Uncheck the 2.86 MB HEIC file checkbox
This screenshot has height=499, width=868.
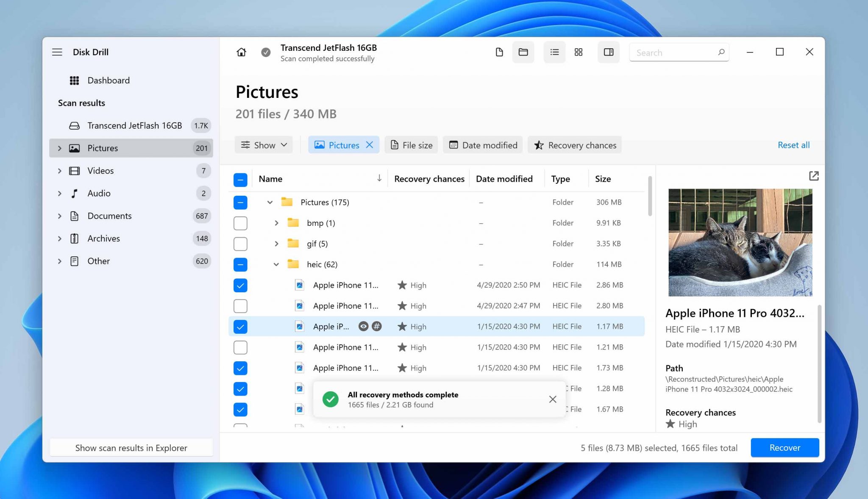coord(240,286)
